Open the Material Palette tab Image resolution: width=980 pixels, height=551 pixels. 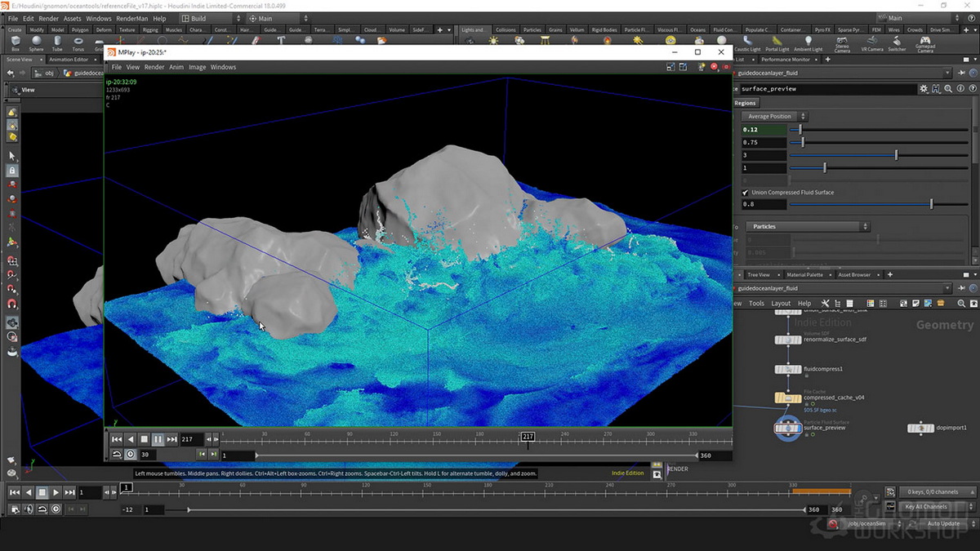(x=804, y=275)
